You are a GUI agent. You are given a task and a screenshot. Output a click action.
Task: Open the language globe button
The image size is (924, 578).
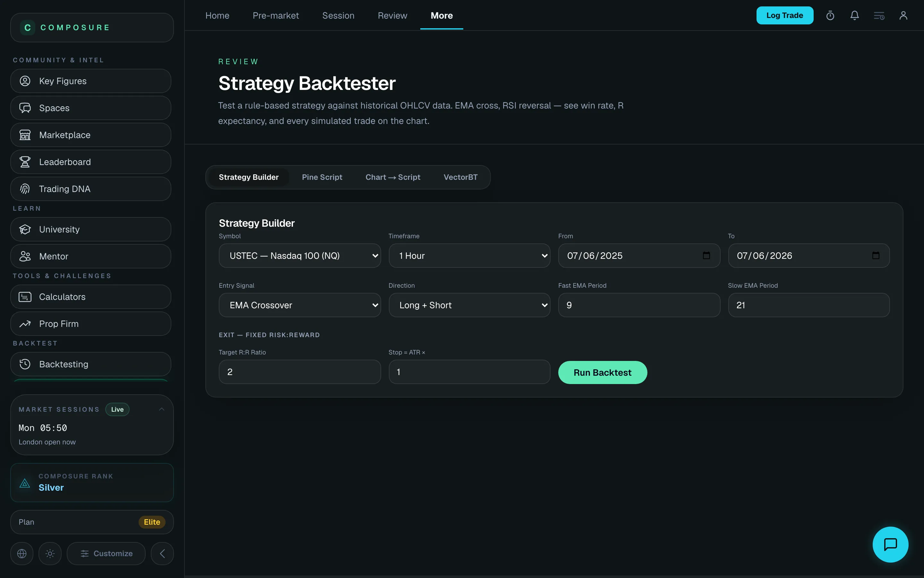tap(22, 553)
